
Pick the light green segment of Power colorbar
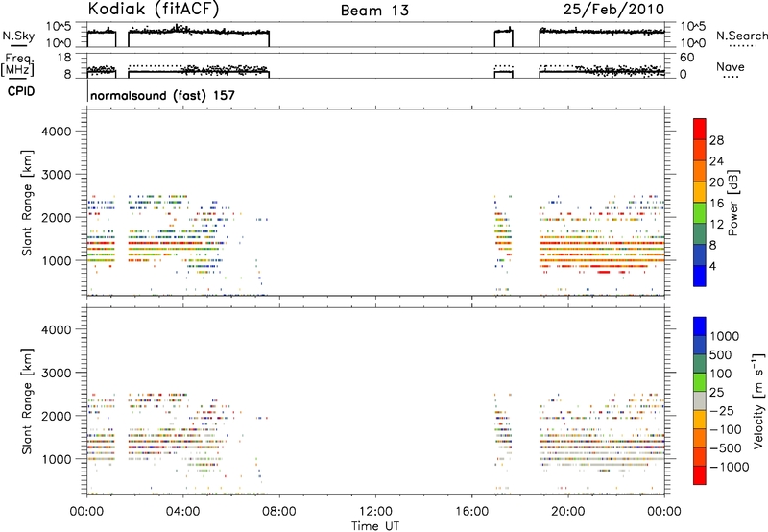coord(700,213)
